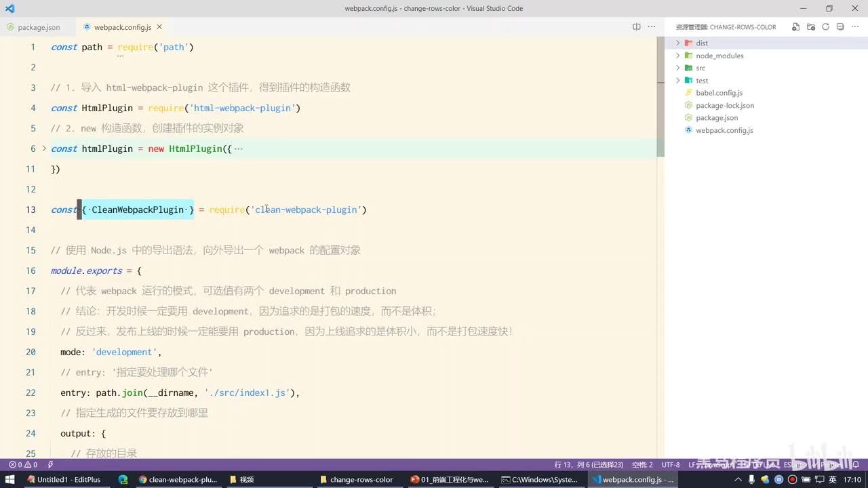Click the red record tray icon

pyautogui.click(x=792, y=479)
